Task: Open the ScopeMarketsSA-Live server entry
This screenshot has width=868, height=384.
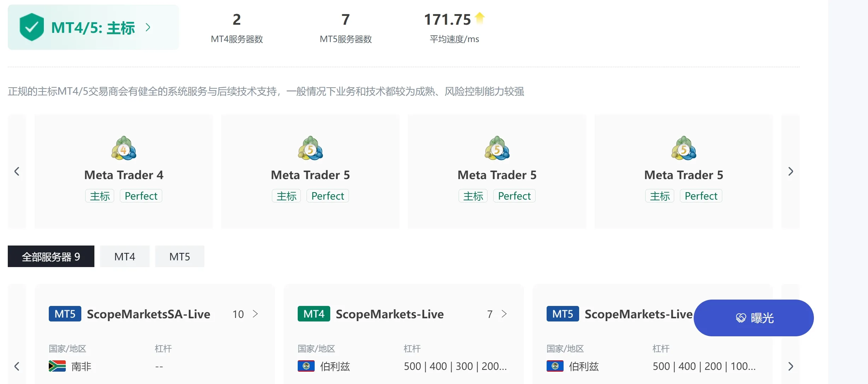Action: point(148,314)
